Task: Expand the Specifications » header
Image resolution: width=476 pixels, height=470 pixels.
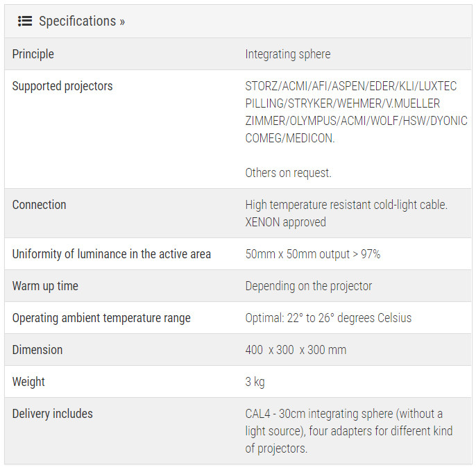Action: coord(82,21)
